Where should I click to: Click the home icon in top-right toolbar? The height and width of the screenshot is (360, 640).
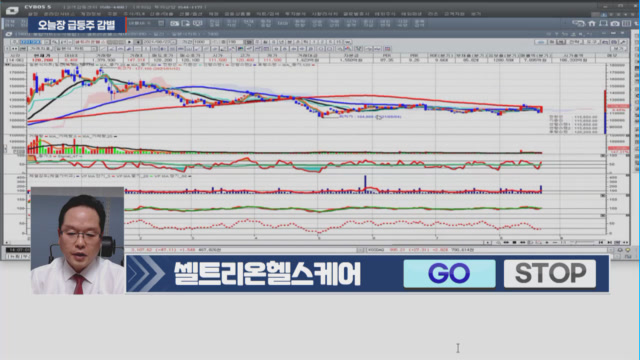(x=591, y=24)
